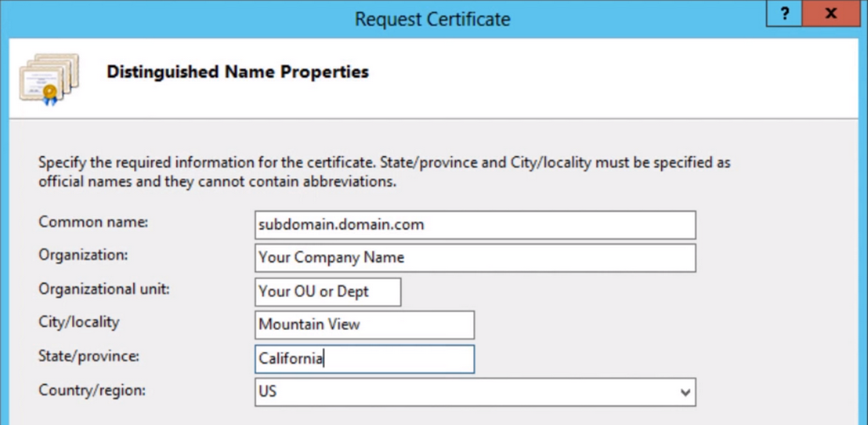Click the Help question mark button
The width and height of the screenshot is (868, 425).
(785, 15)
